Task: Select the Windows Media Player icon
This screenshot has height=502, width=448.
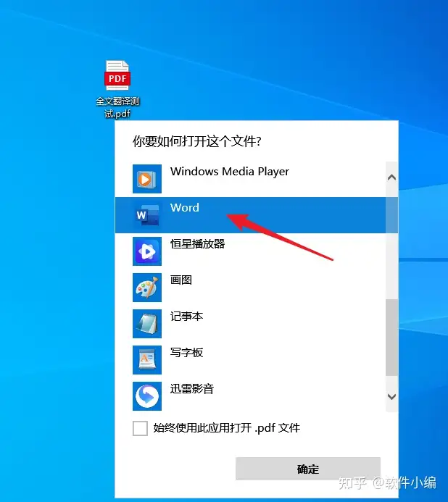Action: tap(147, 179)
